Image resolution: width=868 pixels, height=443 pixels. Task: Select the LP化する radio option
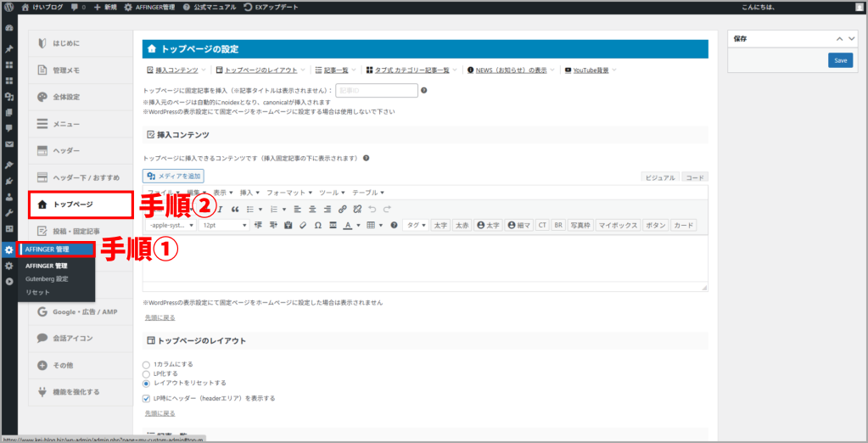click(x=147, y=373)
